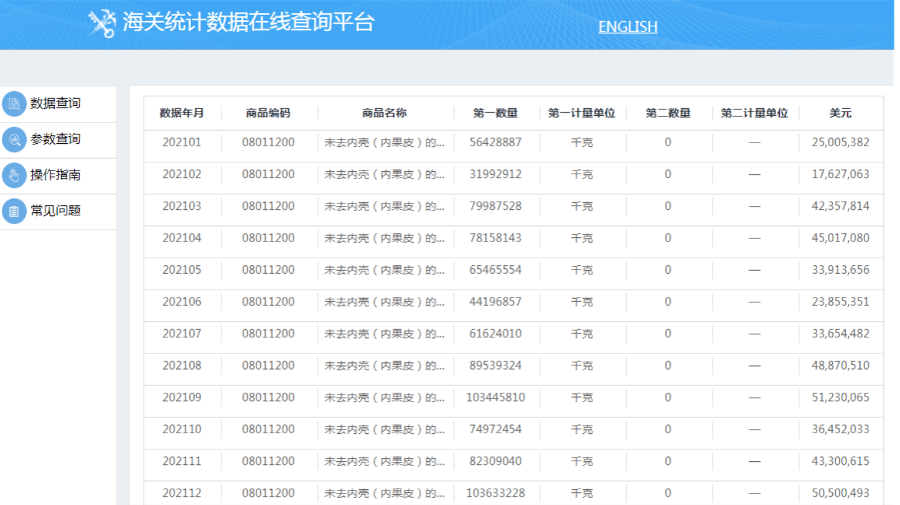Open 参数查询 menu item
Image resolution: width=900 pixels, height=505 pixels.
(55, 140)
